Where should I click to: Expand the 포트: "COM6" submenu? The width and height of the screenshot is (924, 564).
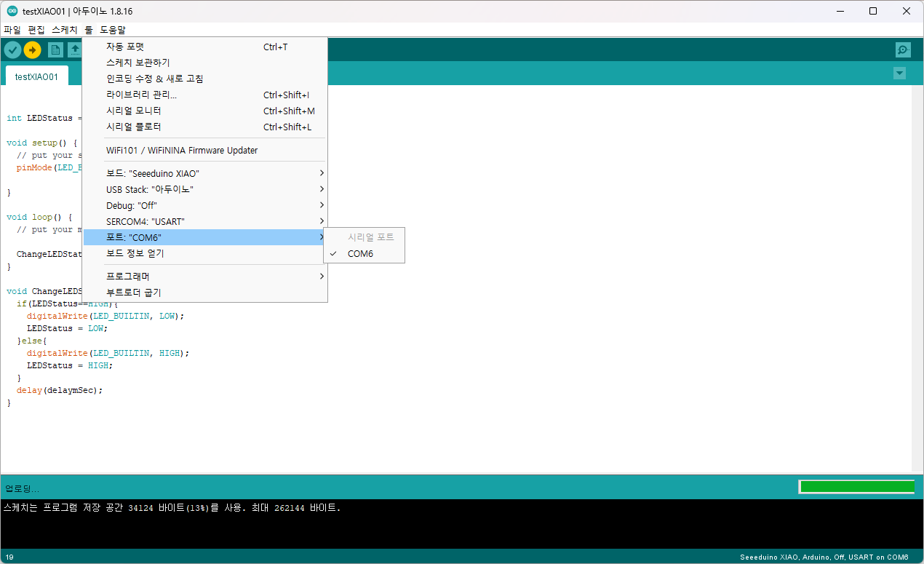point(204,237)
